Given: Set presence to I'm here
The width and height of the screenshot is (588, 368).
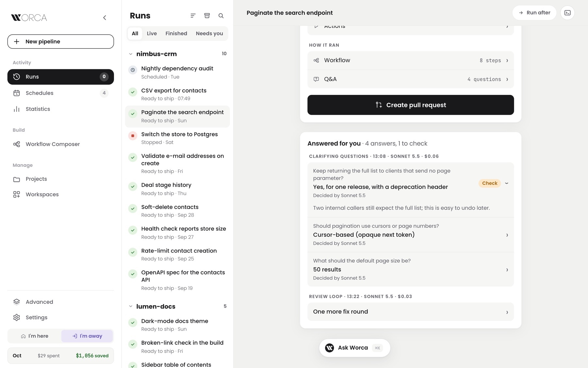Looking at the screenshot, I should pyautogui.click(x=35, y=336).
